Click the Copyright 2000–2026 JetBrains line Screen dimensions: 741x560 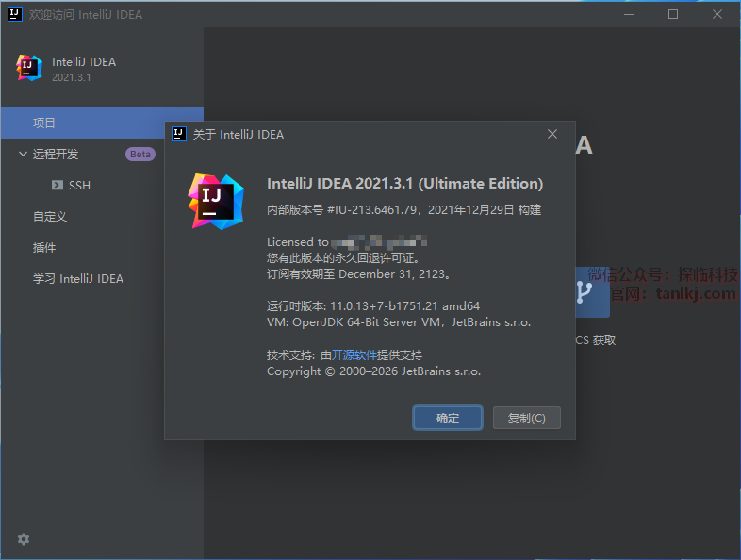pos(374,371)
